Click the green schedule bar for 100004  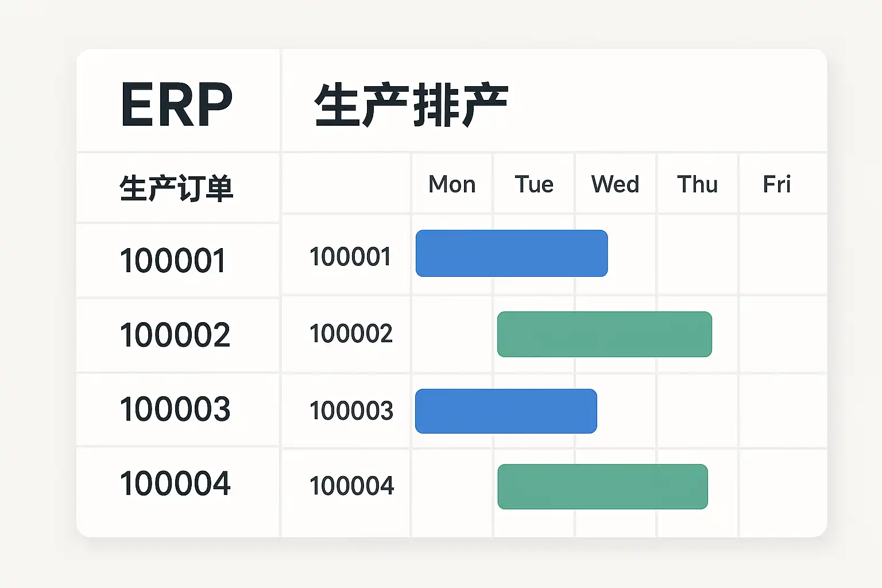pos(602,486)
